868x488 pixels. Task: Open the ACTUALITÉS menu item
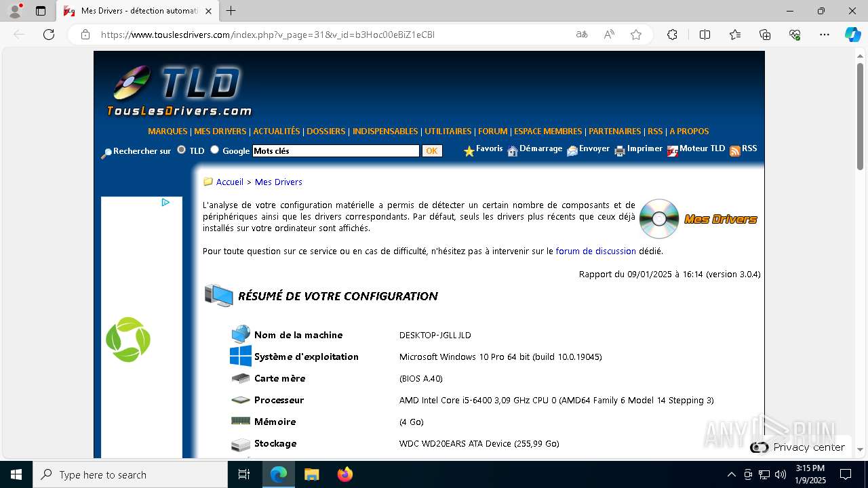(277, 131)
